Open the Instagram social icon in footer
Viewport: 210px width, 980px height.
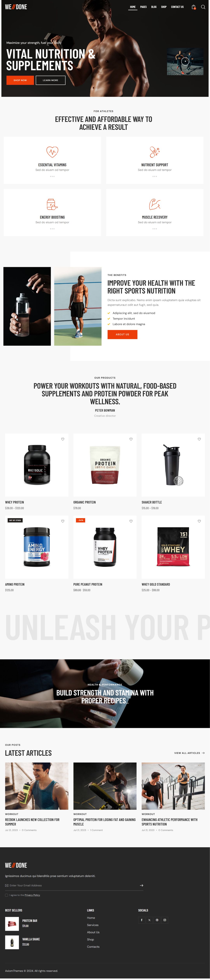click(x=165, y=920)
